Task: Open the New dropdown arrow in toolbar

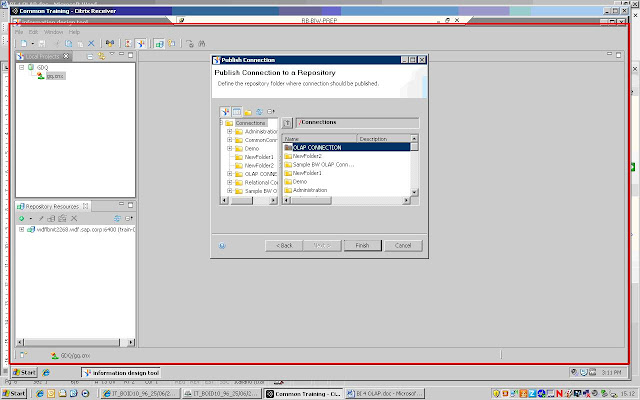Action: (x=32, y=43)
